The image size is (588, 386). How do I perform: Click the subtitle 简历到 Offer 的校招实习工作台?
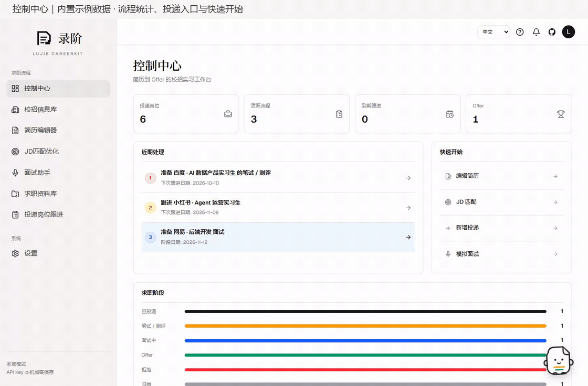pos(172,79)
